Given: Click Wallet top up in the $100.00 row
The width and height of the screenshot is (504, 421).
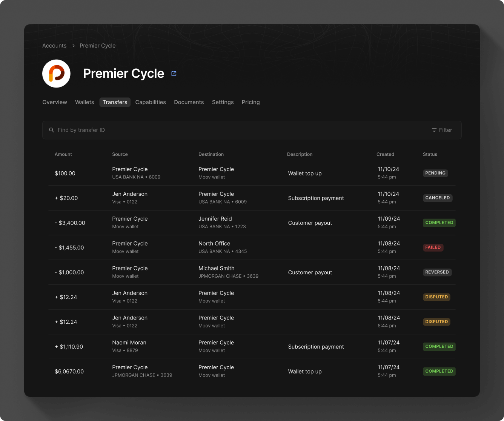Looking at the screenshot, I should (305, 174).
